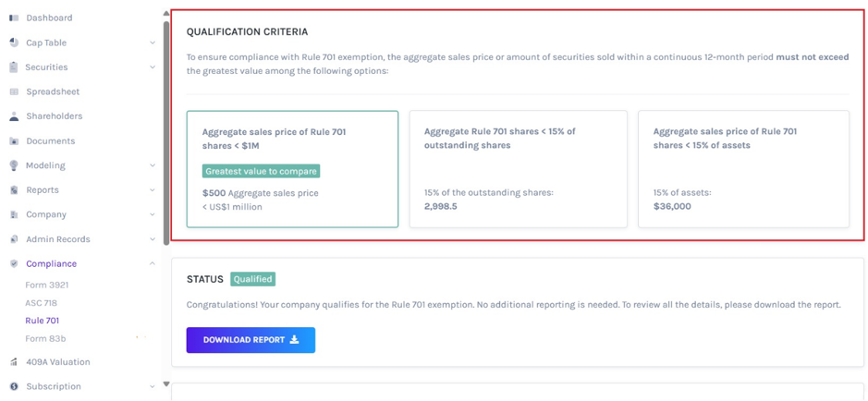868x401 pixels.
Task: Expand the Modeling chevron
Action: 153,165
